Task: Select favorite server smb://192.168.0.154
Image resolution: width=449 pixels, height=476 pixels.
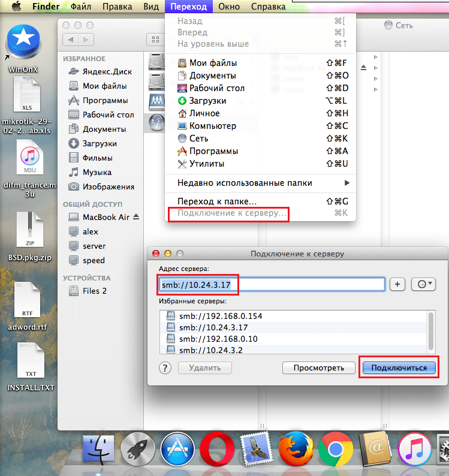Action: 293,316
